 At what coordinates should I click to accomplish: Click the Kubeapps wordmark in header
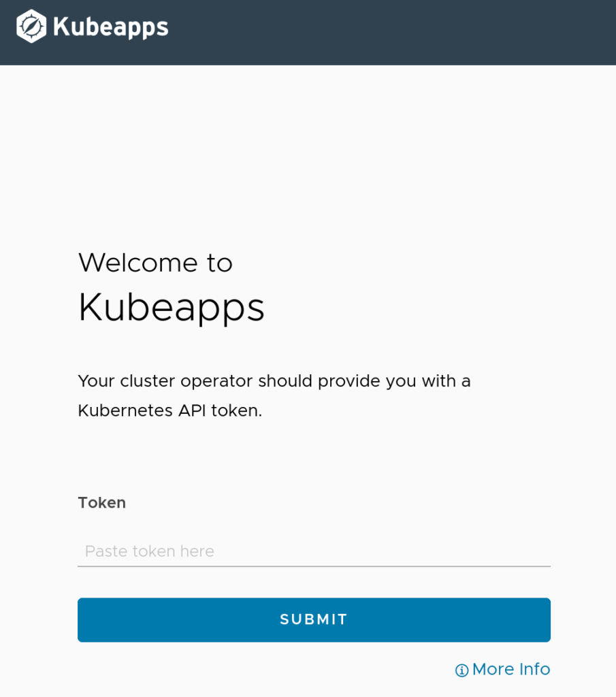click(x=111, y=27)
